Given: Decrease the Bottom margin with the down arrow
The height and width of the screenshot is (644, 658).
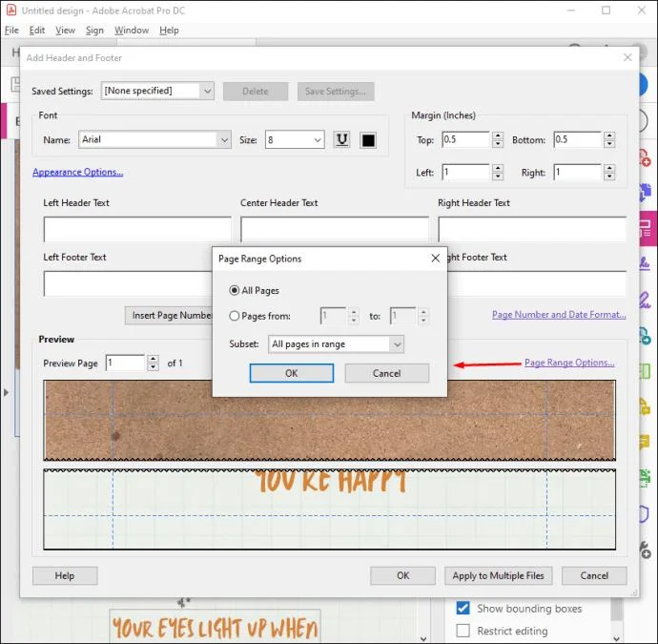Looking at the screenshot, I should click(609, 144).
